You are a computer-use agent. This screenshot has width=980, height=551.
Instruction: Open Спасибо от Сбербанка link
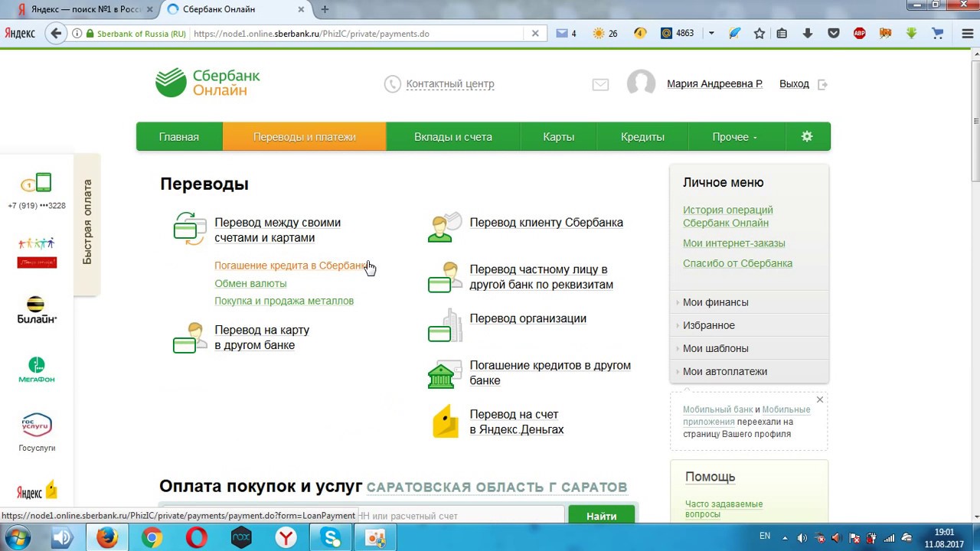pyautogui.click(x=738, y=263)
